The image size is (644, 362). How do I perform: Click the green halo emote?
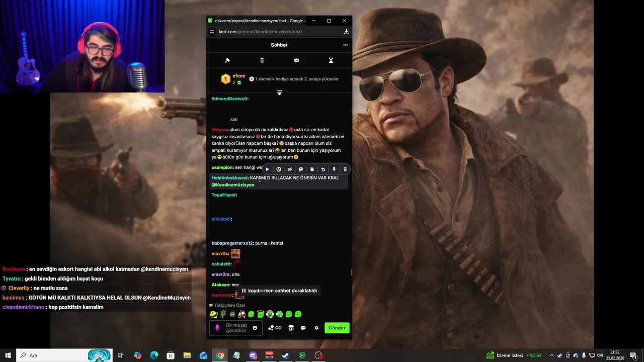point(261,314)
